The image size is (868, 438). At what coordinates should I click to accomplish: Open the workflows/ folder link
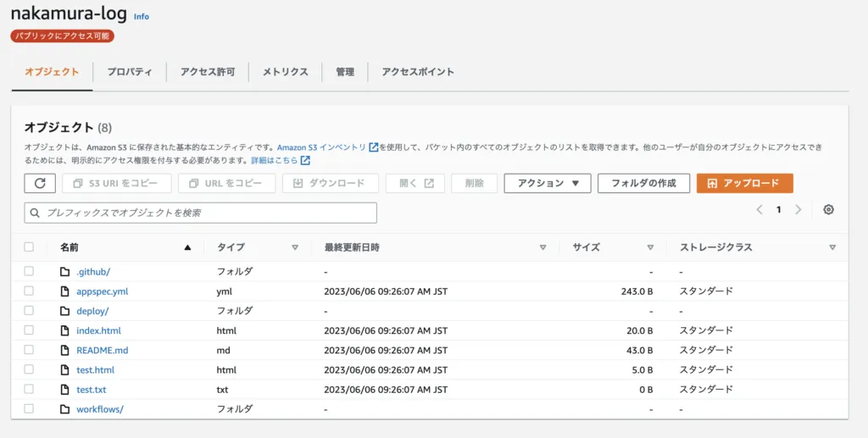coord(100,409)
